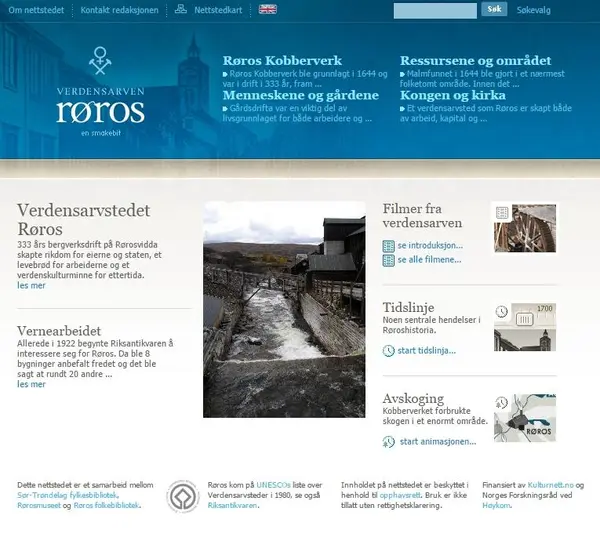The height and width of the screenshot is (540, 600).
Task: Open the 'Søkevalg' search options
Action: (533, 10)
